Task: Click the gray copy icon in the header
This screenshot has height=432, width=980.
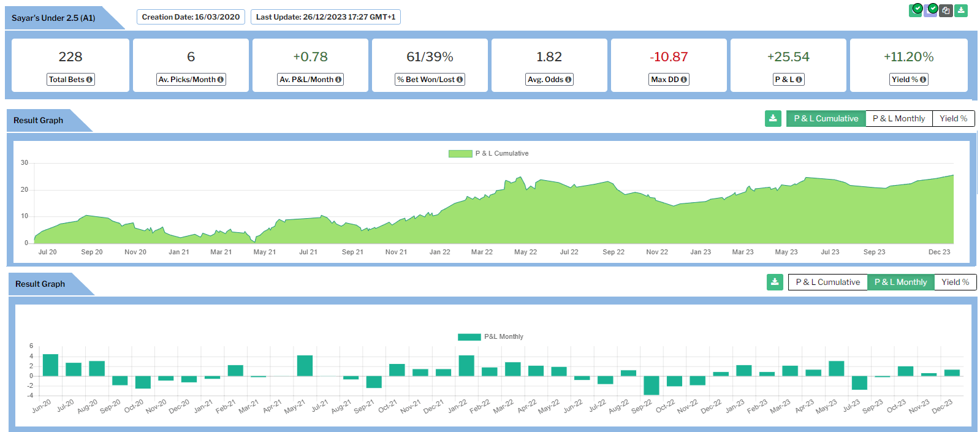Action: point(946,10)
